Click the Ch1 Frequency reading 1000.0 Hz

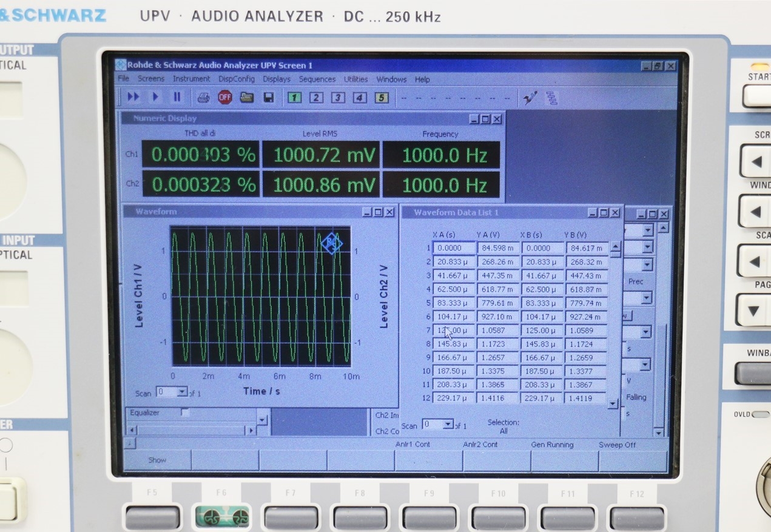(x=442, y=155)
